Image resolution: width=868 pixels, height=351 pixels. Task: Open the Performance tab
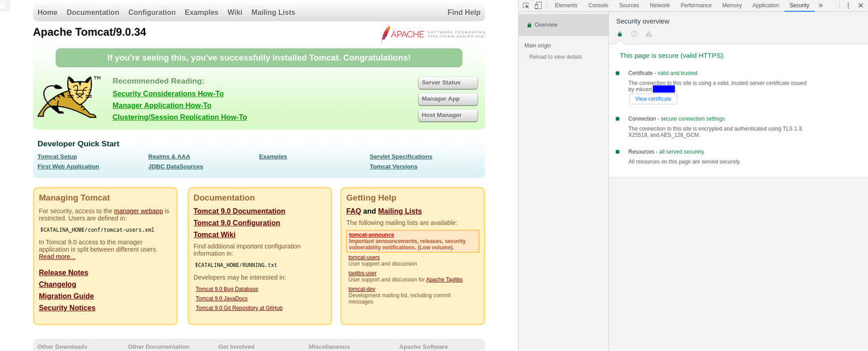pos(696,5)
